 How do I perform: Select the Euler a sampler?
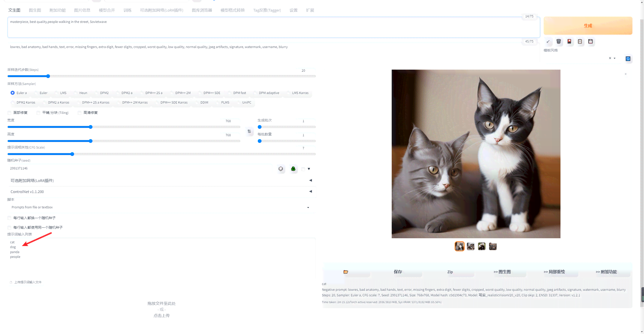(19, 93)
